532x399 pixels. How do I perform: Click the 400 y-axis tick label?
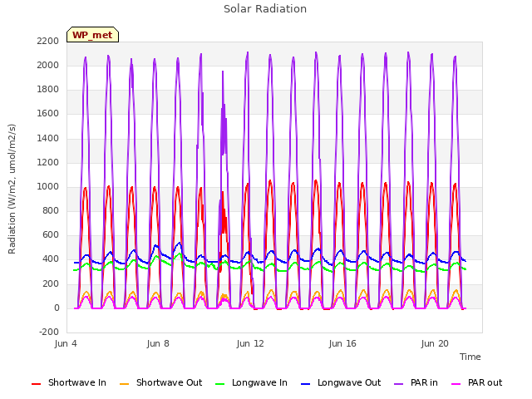pyautogui.click(x=51, y=259)
